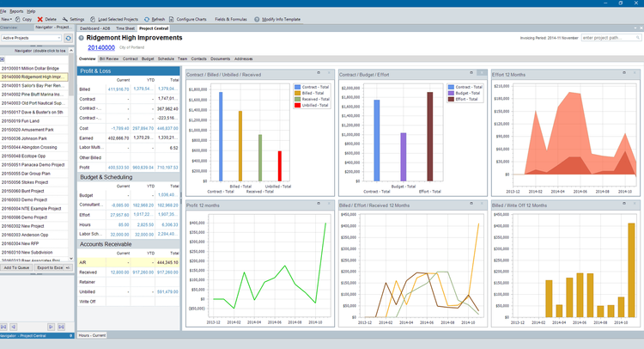Open the Budget tab
Viewport: 644px width, 349px height.
point(148,58)
